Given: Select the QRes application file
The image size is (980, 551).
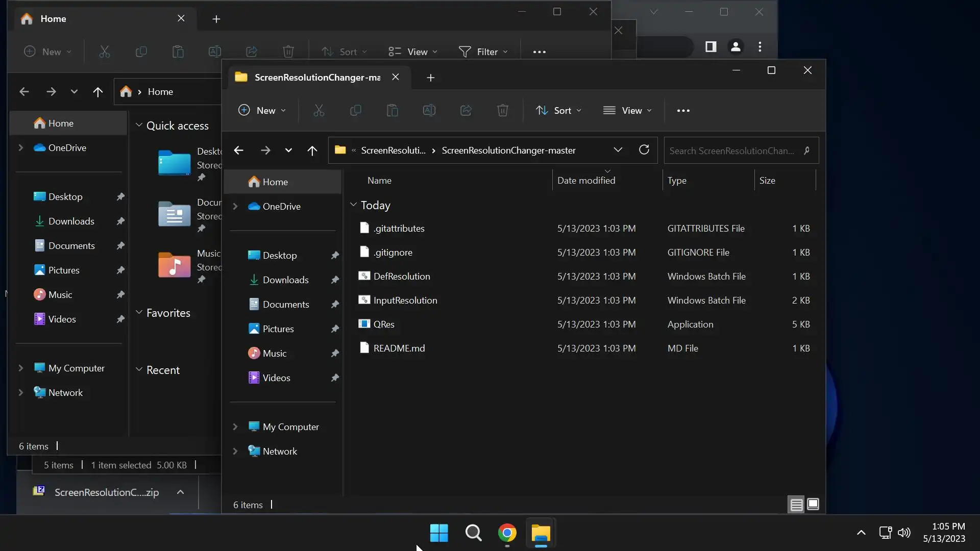Looking at the screenshot, I should (x=384, y=324).
